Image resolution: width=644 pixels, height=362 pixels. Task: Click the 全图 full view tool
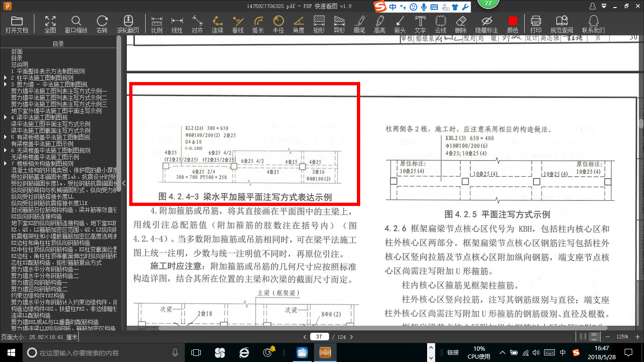point(50,24)
